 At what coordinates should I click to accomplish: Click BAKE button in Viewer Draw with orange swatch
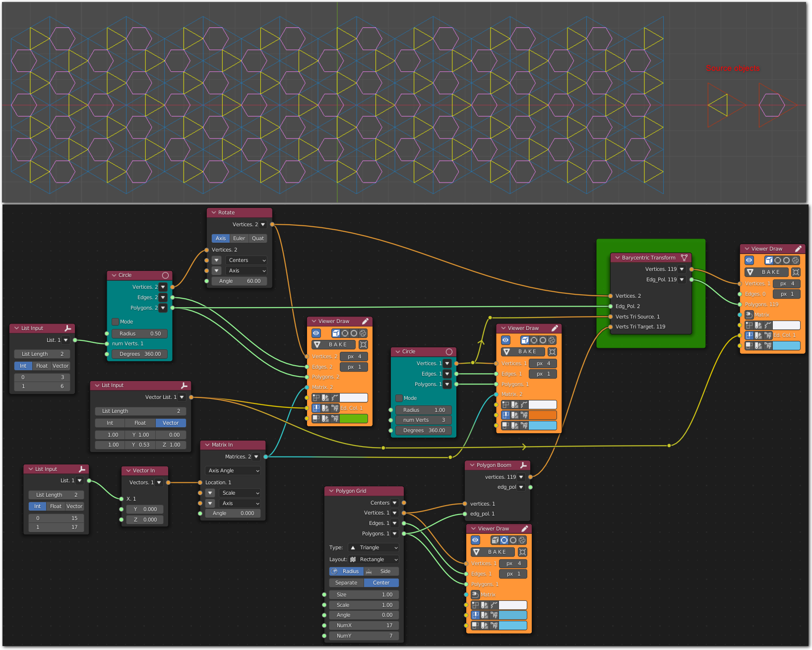click(x=523, y=351)
